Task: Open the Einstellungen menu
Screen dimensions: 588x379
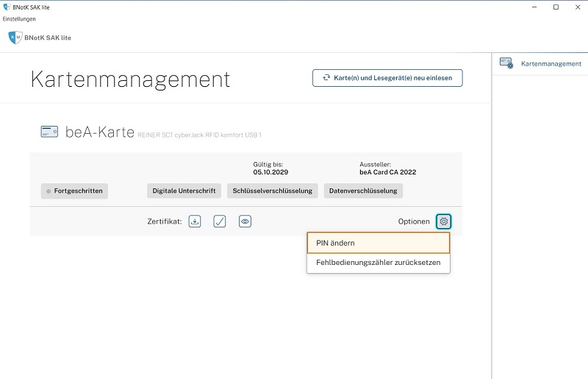Action: (x=19, y=19)
